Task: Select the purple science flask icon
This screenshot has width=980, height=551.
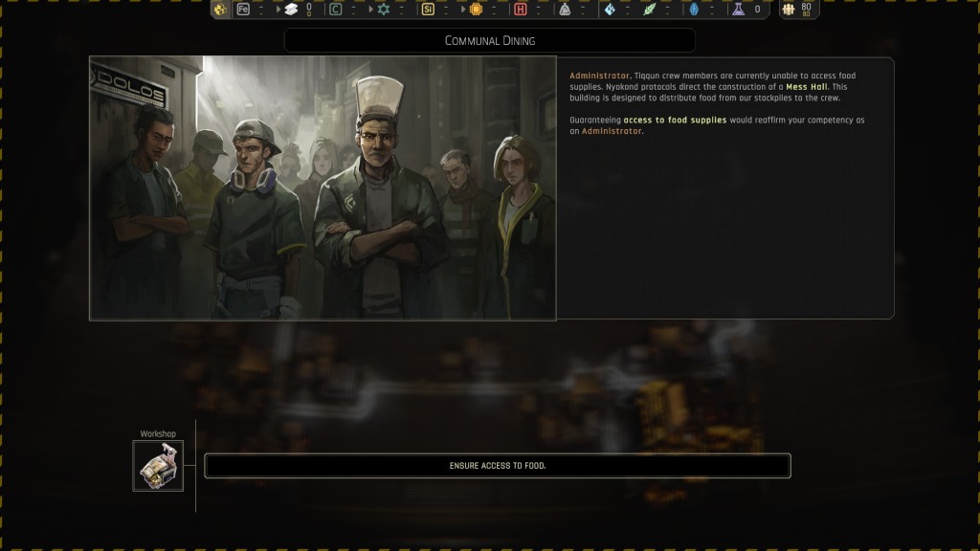Action: tap(739, 10)
